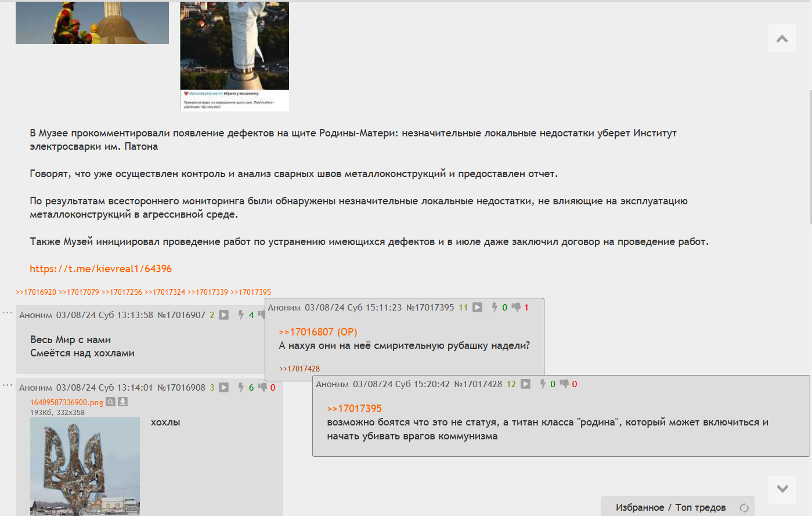
Task: Dislike post №17017428 with thumbs-down icon
Action: [x=564, y=384]
